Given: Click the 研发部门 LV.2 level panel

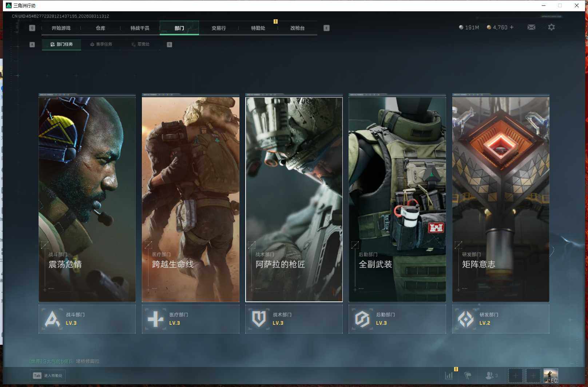Looking at the screenshot, I should [x=501, y=319].
